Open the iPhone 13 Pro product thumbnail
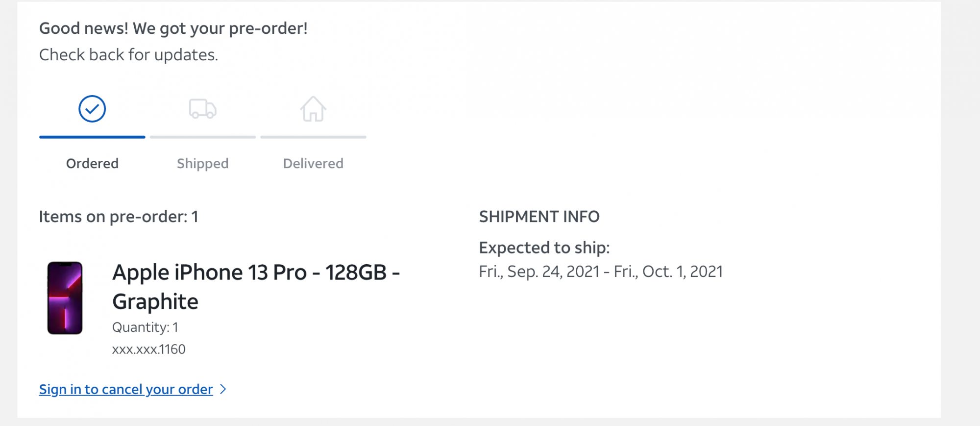The height and width of the screenshot is (426, 980). 65,298
